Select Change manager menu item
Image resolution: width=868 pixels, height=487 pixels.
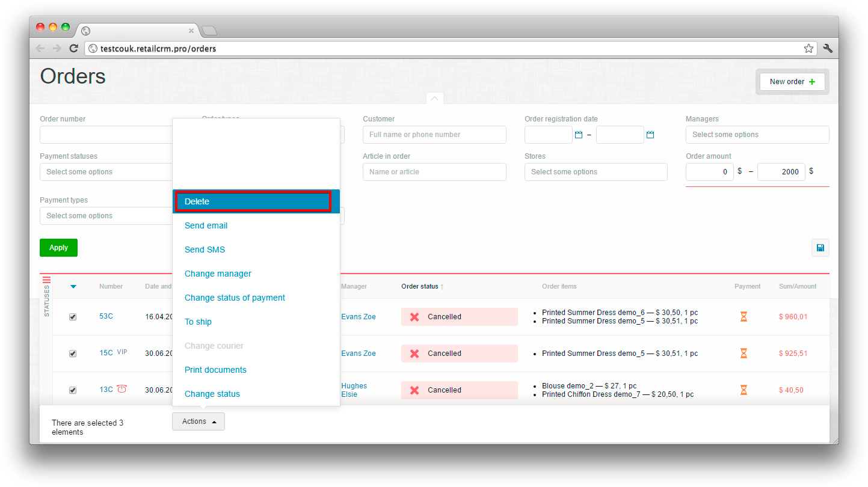(x=256, y=274)
